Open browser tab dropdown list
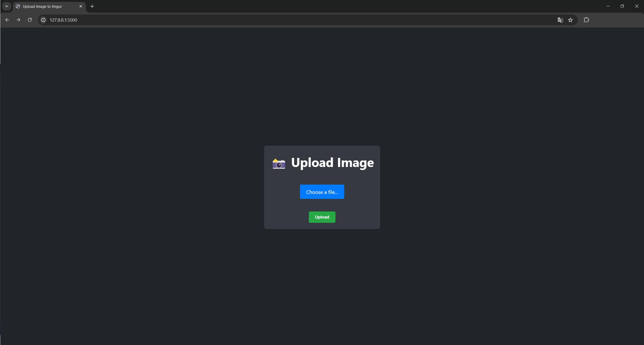This screenshot has height=345, width=644. [6, 6]
